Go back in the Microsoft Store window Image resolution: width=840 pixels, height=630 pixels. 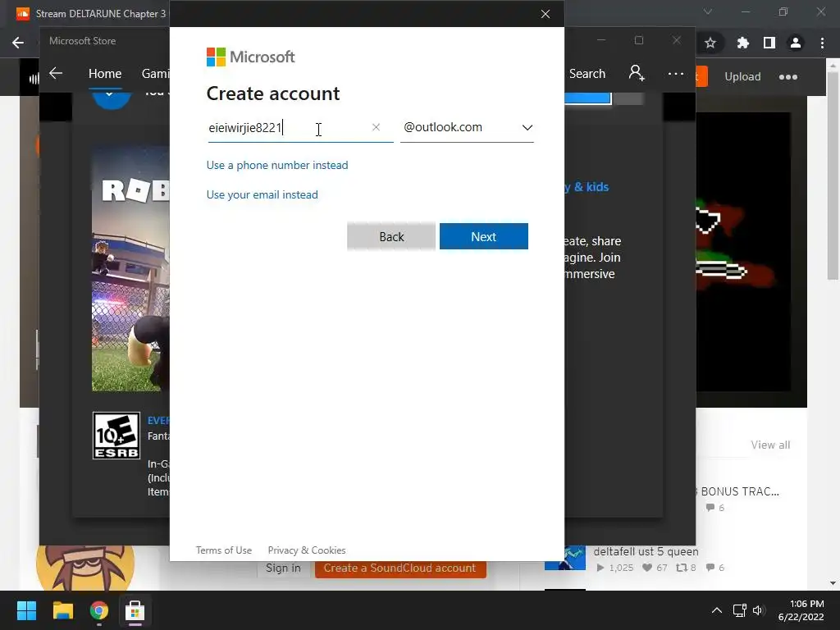[56, 73]
